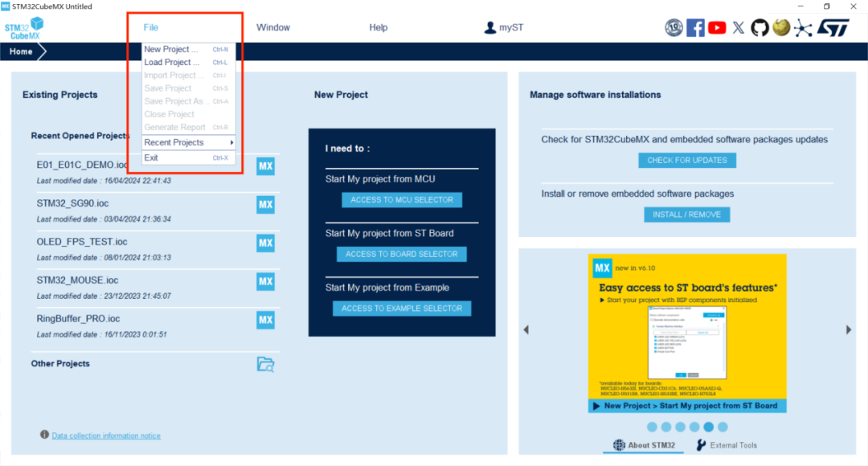This screenshot has width=868, height=466.
Task: Show next banner with right arrow
Action: tap(849, 330)
